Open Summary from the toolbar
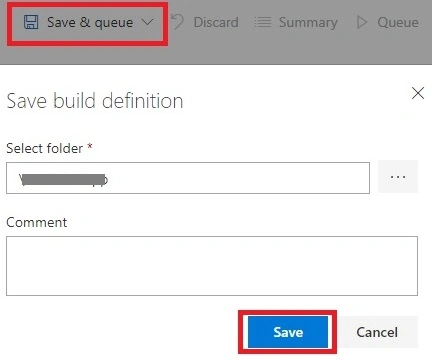This screenshot has height=360, width=432. 308,23
